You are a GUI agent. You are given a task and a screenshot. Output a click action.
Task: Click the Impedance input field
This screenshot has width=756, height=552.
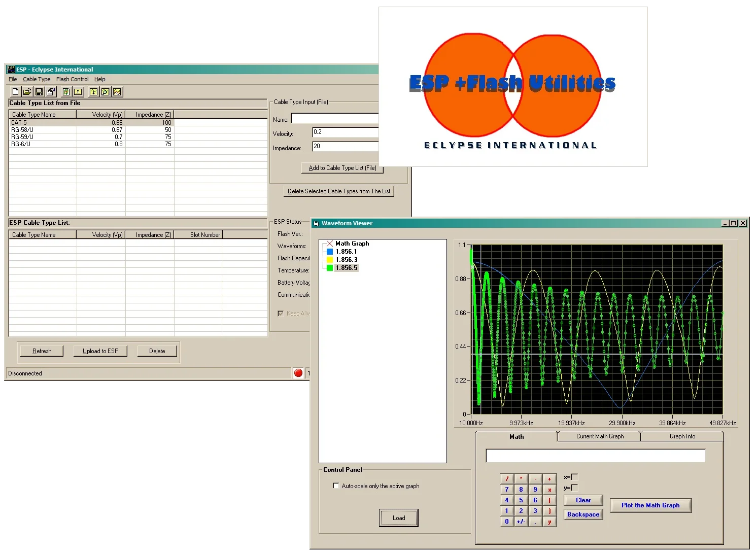[x=346, y=147]
